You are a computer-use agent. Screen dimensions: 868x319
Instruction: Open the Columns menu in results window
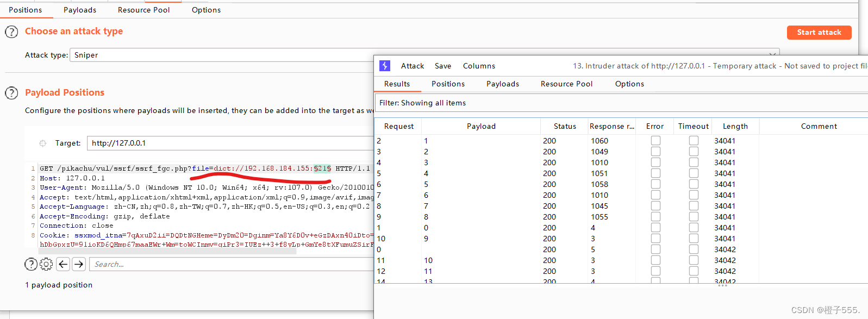(x=479, y=66)
